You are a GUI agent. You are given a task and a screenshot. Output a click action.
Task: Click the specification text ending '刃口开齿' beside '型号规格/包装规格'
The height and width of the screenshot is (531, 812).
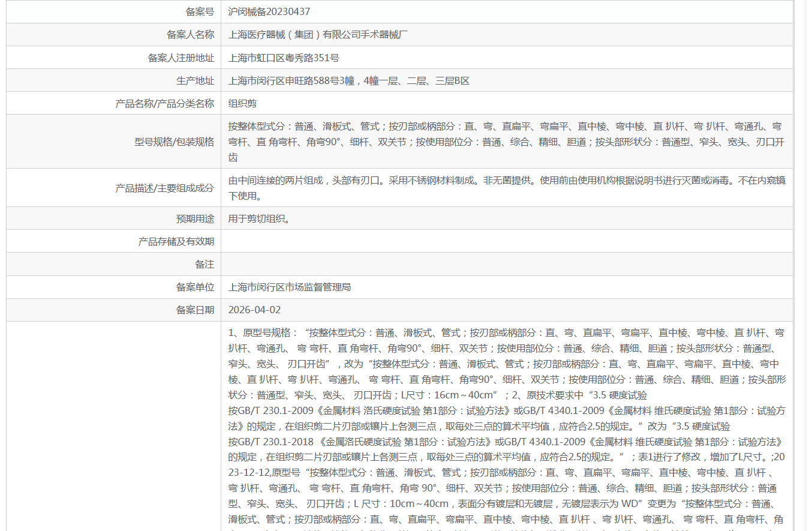[507, 142]
